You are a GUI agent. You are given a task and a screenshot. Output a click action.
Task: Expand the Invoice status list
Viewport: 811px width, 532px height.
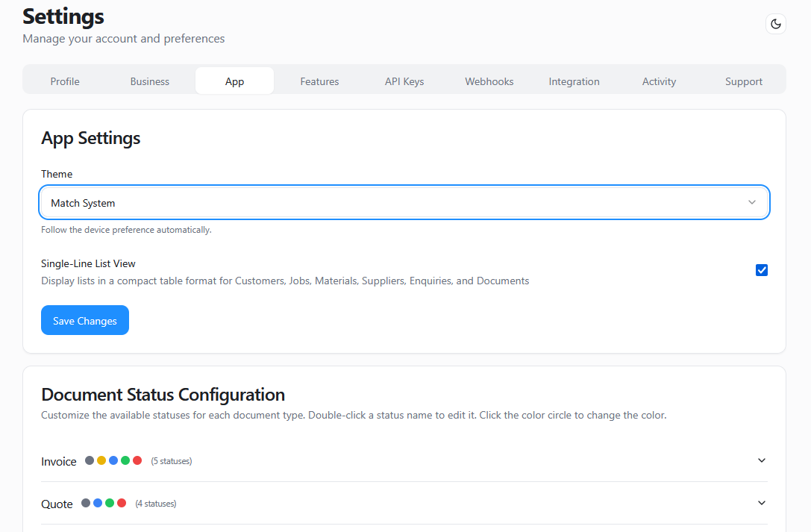[761, 460]
